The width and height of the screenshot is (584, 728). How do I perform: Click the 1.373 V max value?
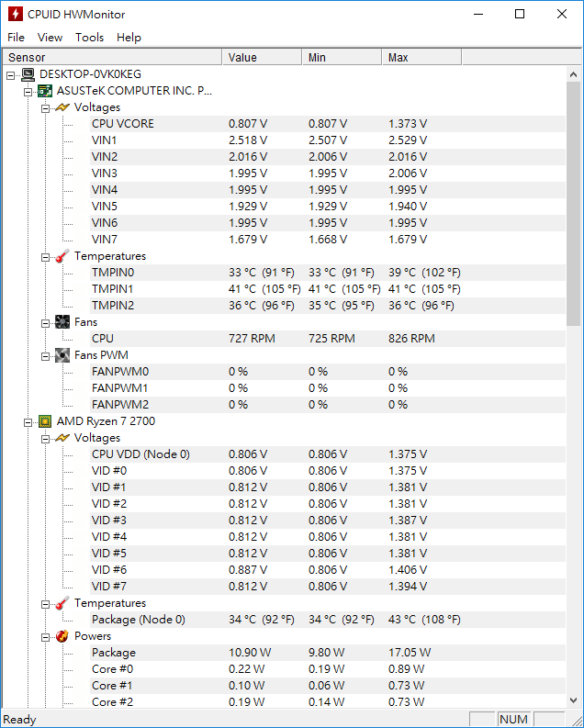pyautogui.click(x=408, y=124)
